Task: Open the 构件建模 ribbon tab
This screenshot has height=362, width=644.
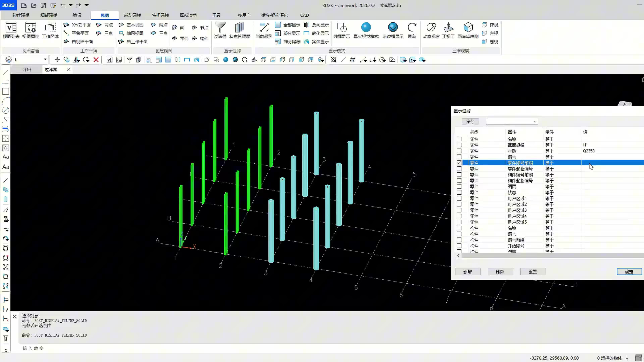Action: 21,15
